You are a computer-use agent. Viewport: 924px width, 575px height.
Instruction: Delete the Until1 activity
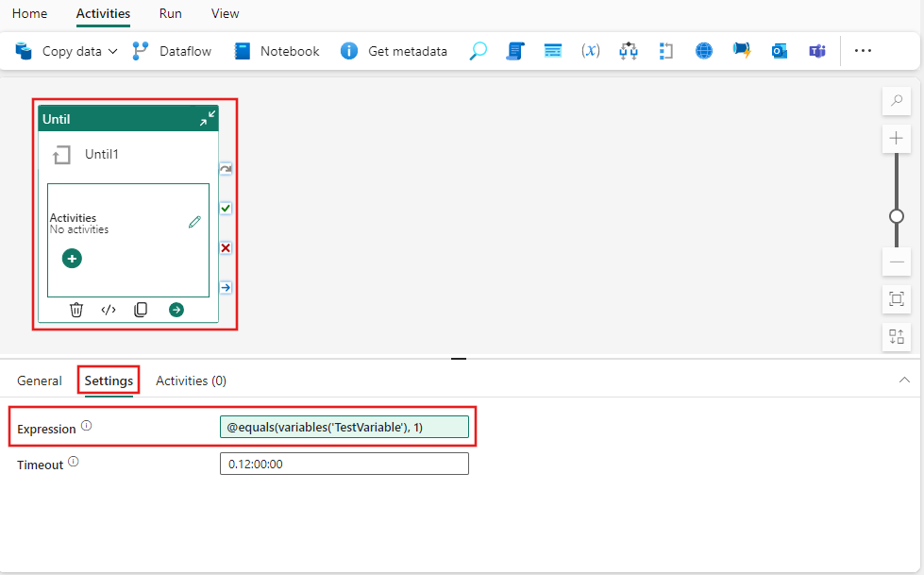pyautogui.click(x=76, y=309)
